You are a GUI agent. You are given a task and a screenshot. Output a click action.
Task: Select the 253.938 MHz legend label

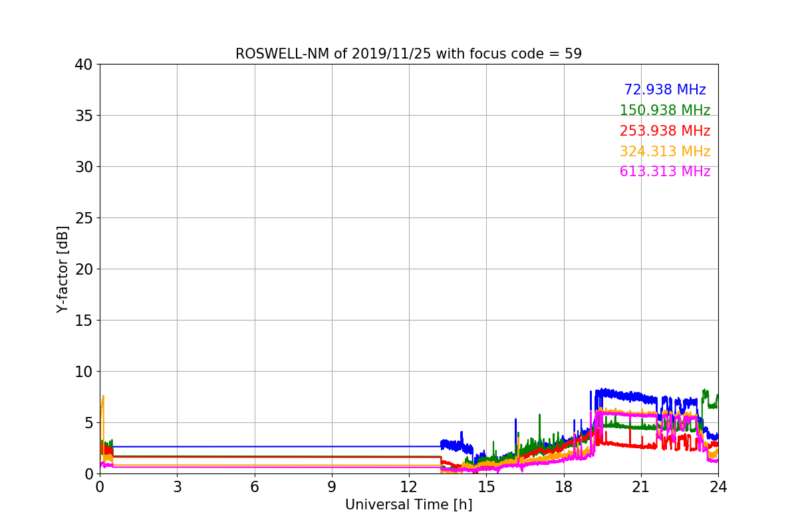tap(665, 131)
